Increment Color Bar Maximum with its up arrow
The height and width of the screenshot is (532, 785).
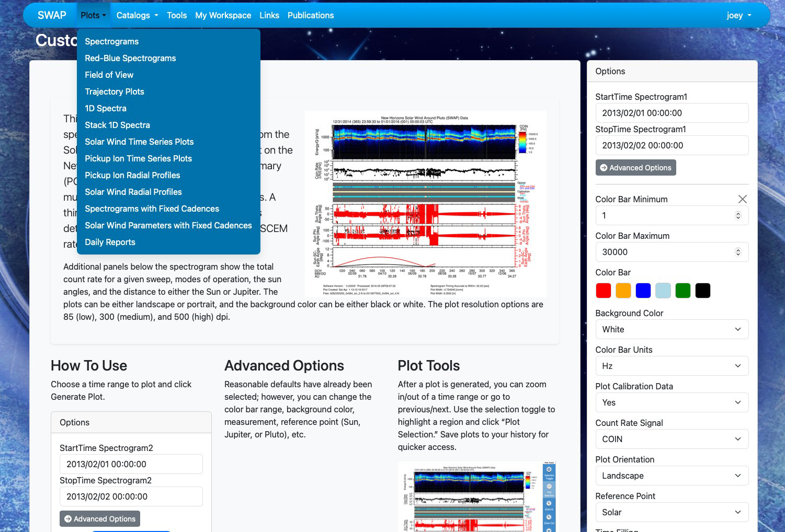(737, 249)
